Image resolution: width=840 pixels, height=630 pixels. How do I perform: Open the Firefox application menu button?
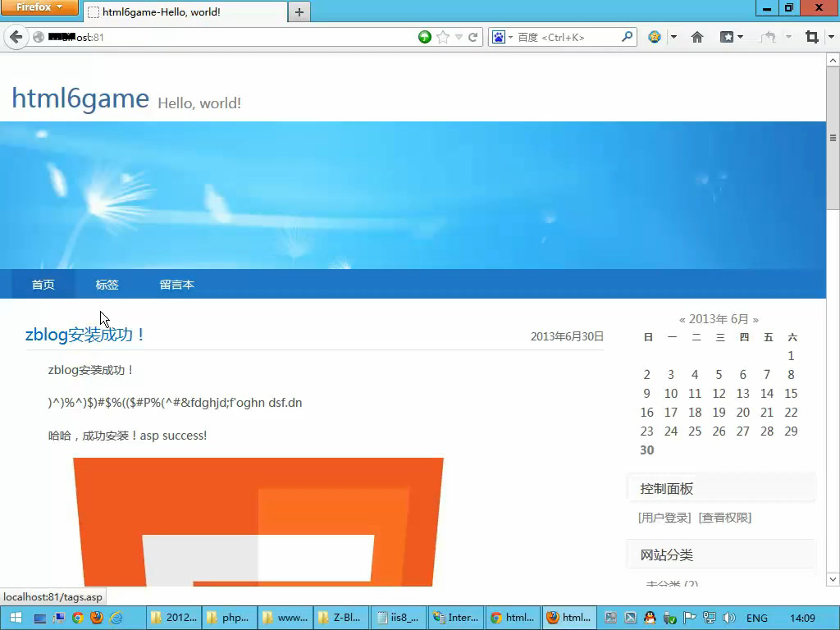click(x=39, y=7)
